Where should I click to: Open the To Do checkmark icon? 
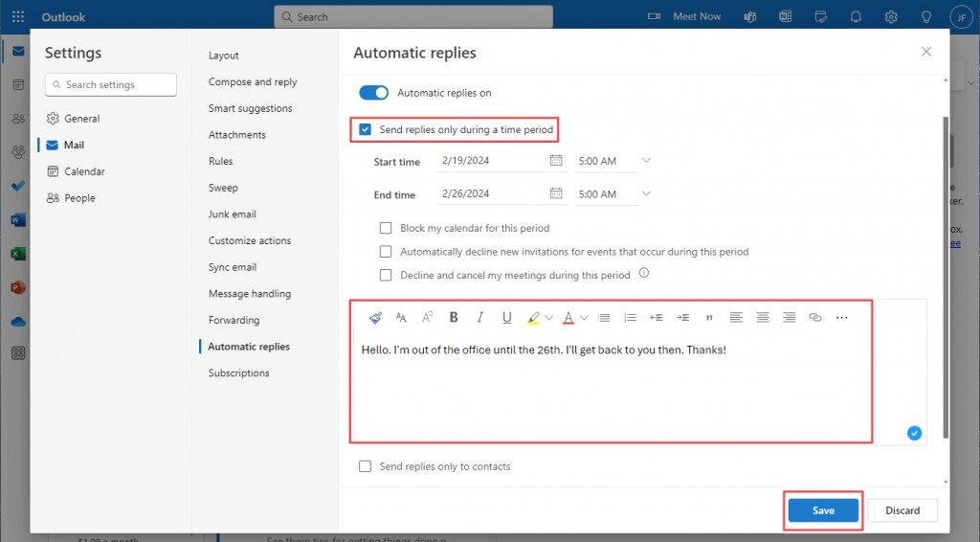coord(18,186)
